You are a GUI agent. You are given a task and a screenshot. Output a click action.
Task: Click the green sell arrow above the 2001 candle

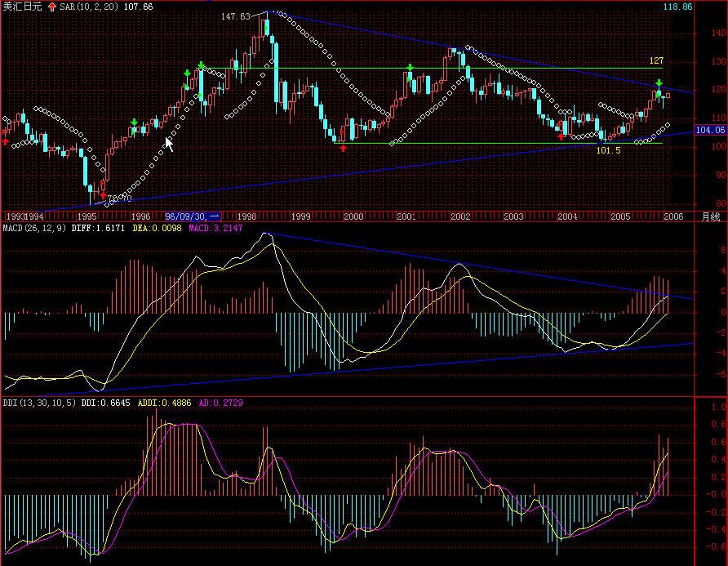(410, 68)
